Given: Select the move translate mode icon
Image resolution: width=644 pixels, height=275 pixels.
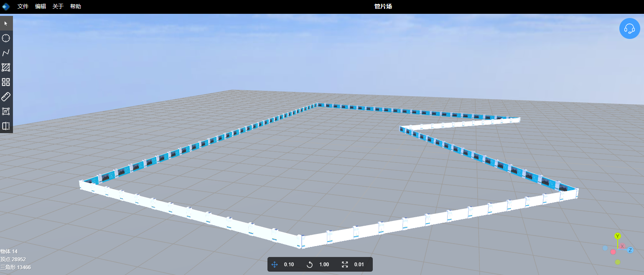Looking at the screenshot, I should [x=275, y=265].
